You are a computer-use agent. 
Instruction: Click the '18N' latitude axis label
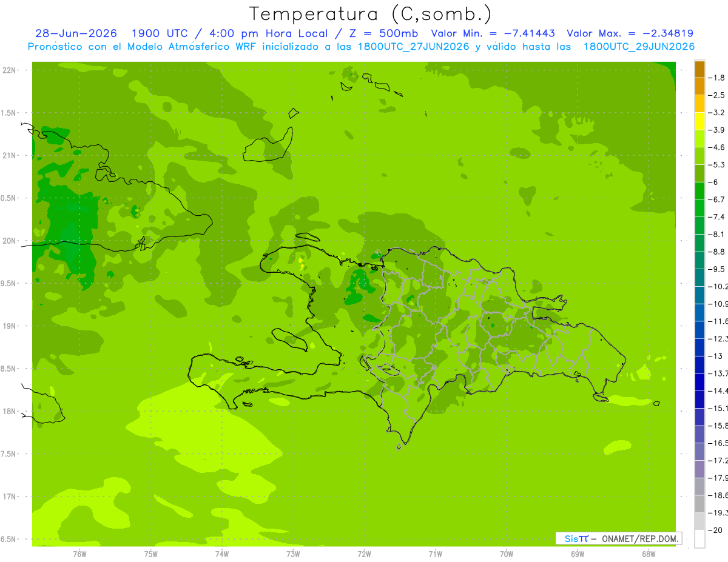[x=8, y=411]
